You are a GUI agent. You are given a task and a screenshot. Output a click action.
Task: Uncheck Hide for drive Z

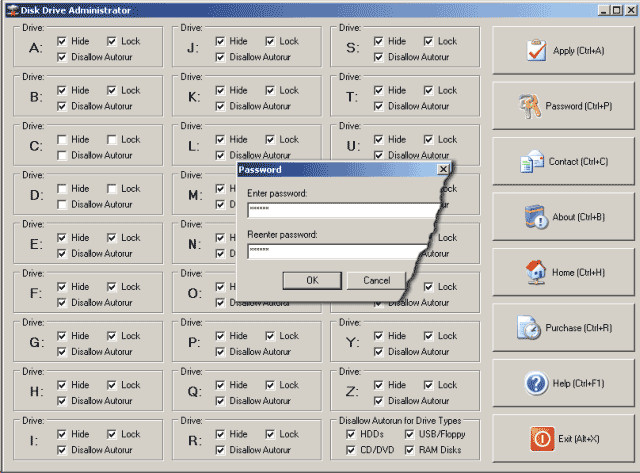click(380, 385)
